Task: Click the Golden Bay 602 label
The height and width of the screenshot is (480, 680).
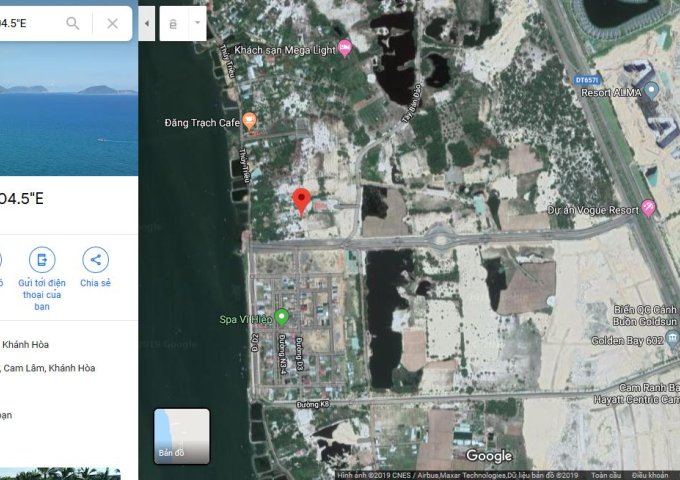Action: tap(627, 340)
